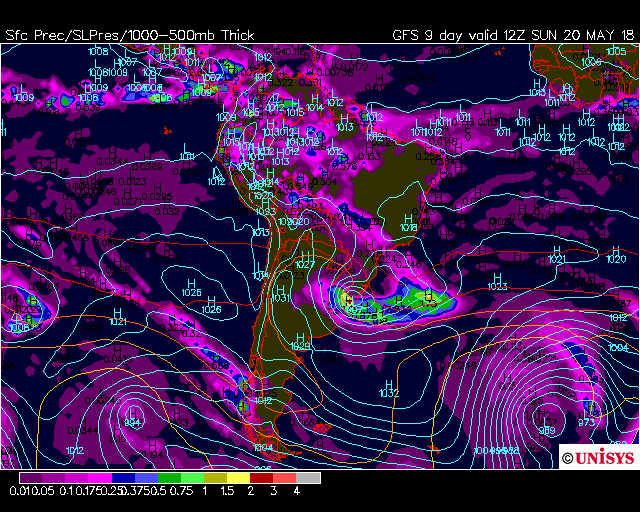Choose the light red 3 legend swatch
This screenshot has width=640, height=512.
(x=285, y=478)
